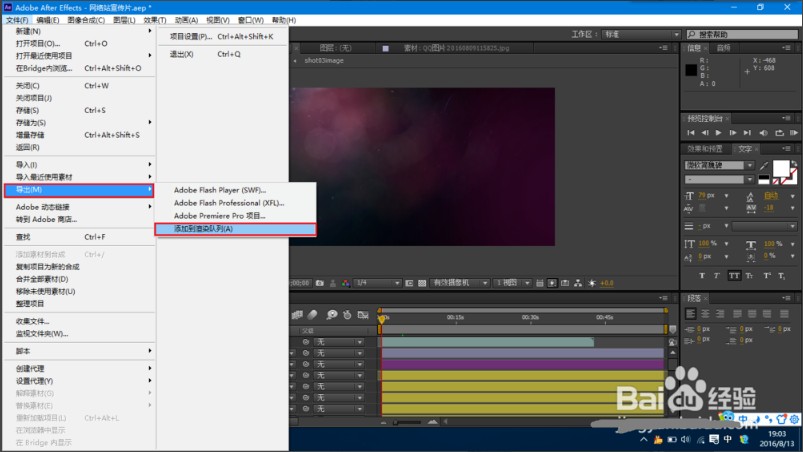Toggle pixel aspect ratio correction icon
The width and height of the screenshot is (803, 452).
pos(539,283)
